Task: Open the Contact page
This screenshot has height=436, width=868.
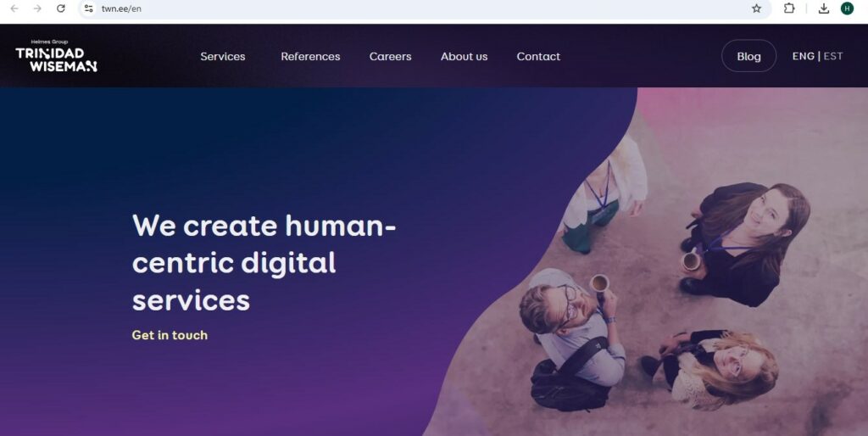Action: [x=538, y=57]
